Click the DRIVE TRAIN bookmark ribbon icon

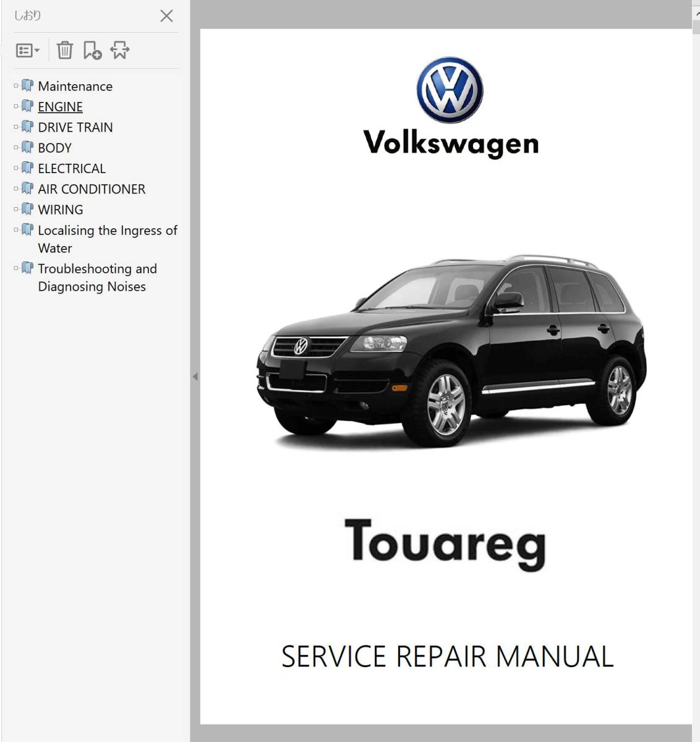coord(27,126)
